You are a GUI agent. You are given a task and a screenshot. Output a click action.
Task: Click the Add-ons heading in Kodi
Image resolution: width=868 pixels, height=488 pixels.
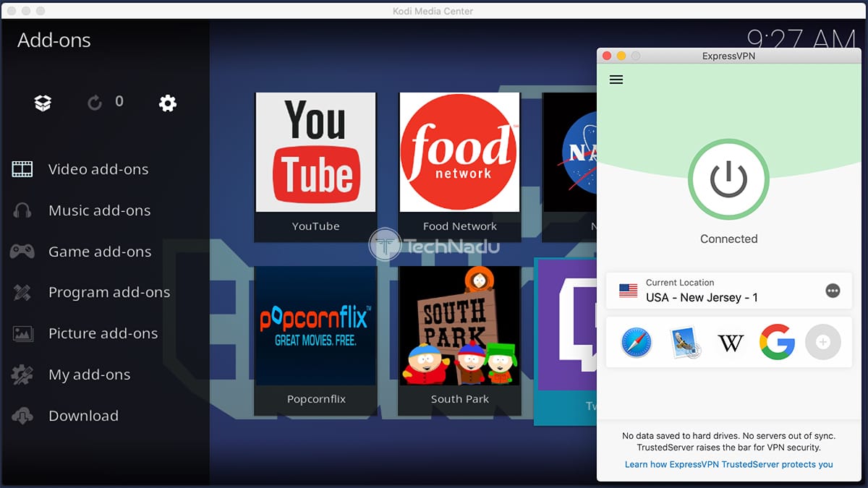54,40
